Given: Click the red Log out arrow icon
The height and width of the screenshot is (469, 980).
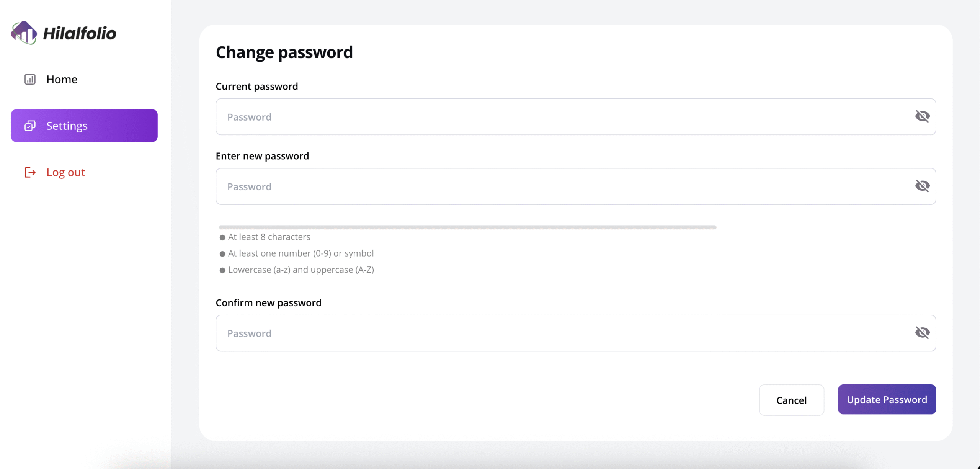Looking at the screenshot, I should [30, 172].
